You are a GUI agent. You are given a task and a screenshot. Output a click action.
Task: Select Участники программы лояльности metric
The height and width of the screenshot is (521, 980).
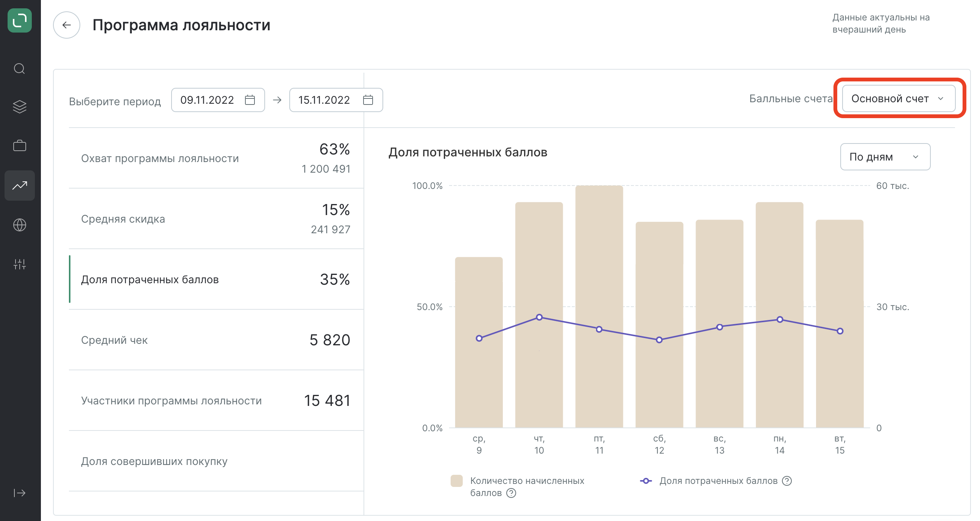coord(216,401)
